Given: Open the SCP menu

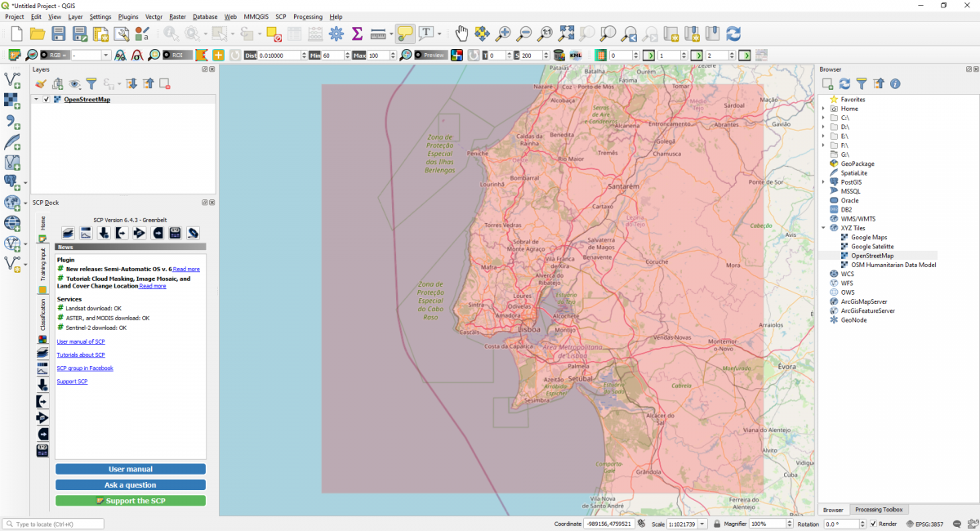Looking at the screenshot, I should click(281, 16).
